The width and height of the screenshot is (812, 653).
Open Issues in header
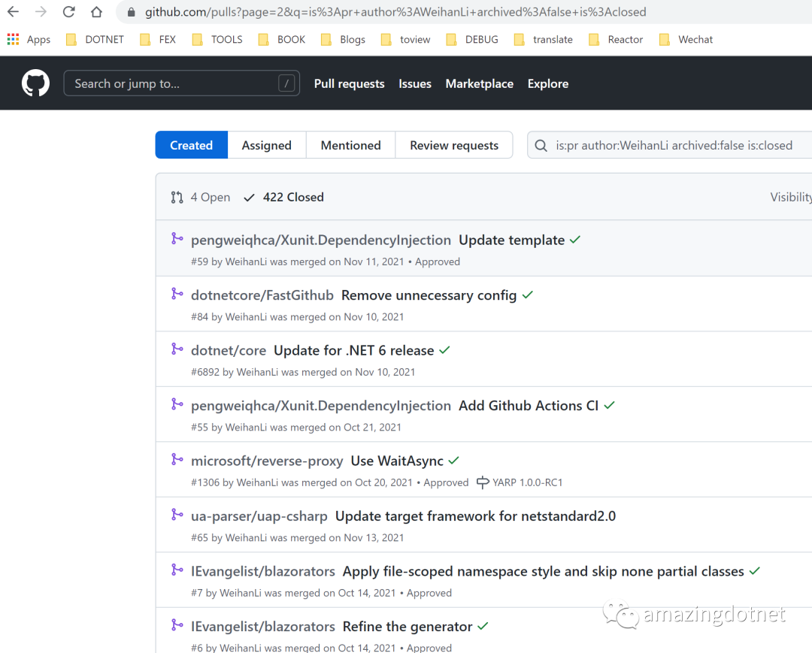coord(415,84)
